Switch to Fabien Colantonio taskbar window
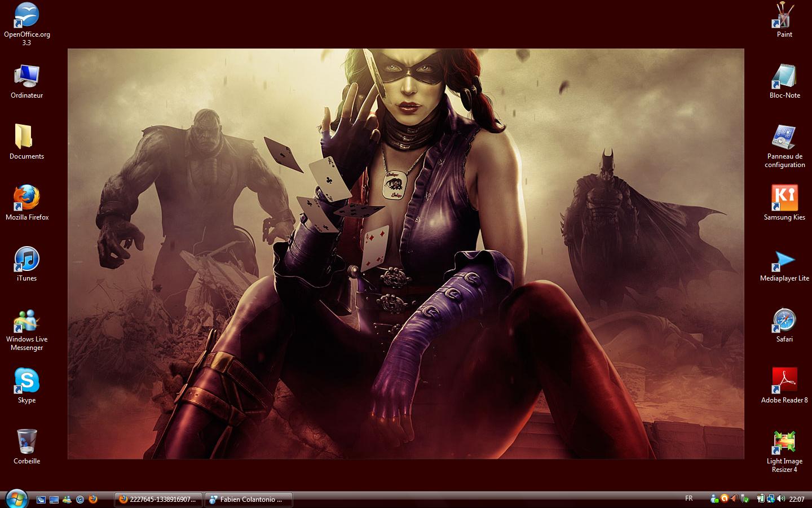This screenshot has height=508, width=812. click(x=248, y=500)
